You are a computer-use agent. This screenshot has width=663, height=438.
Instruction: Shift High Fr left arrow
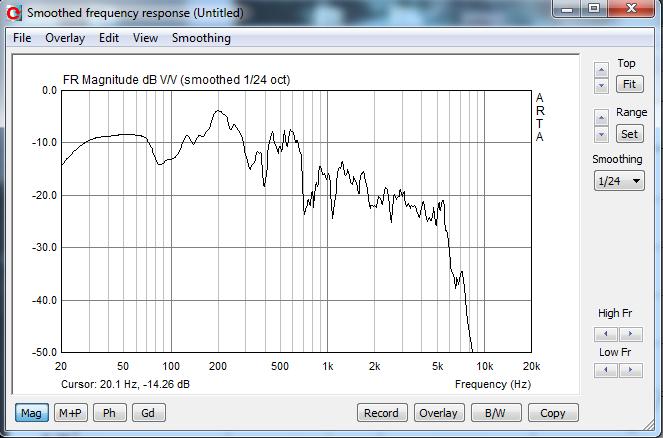(606, 334)
